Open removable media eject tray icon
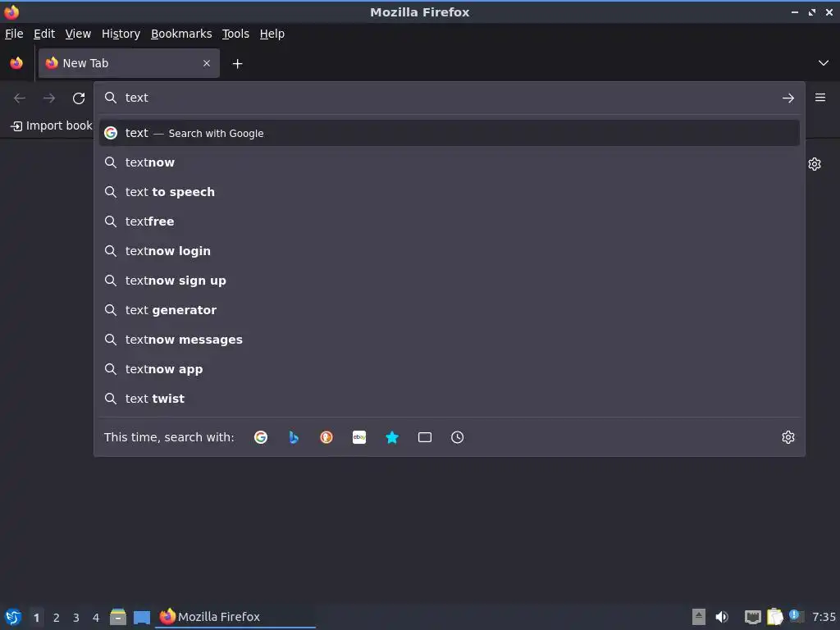The image size is (840, 630). coord(699,617)
